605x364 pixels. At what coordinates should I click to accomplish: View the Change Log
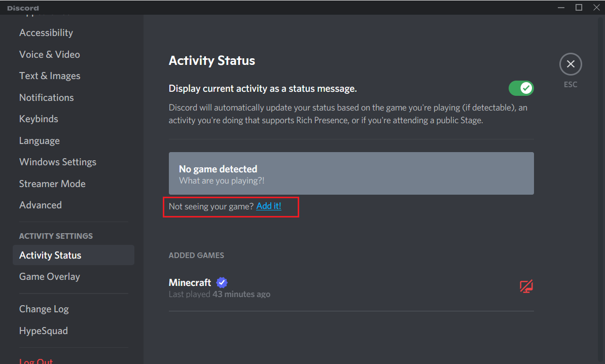(x=44, y=309)
